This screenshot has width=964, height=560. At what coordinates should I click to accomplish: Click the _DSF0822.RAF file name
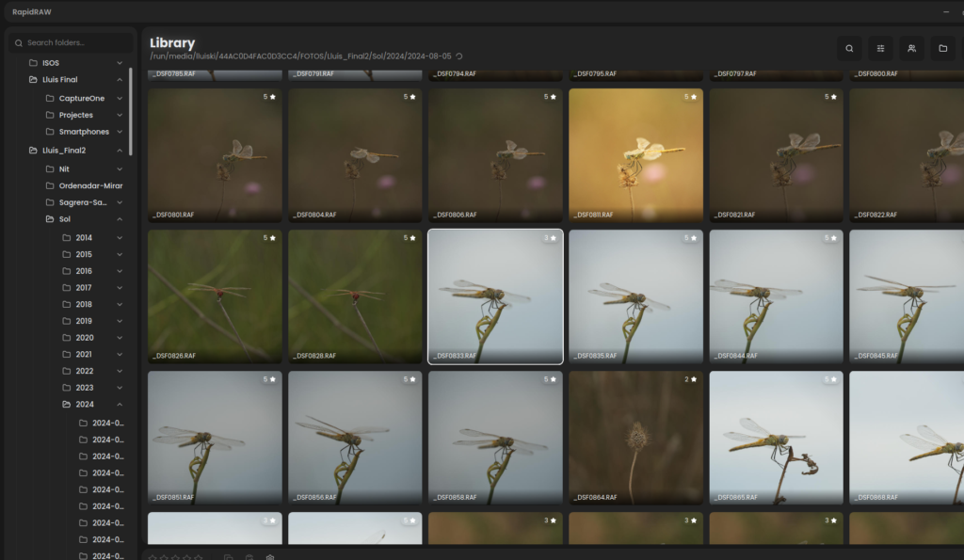click(x=876, y=216)
